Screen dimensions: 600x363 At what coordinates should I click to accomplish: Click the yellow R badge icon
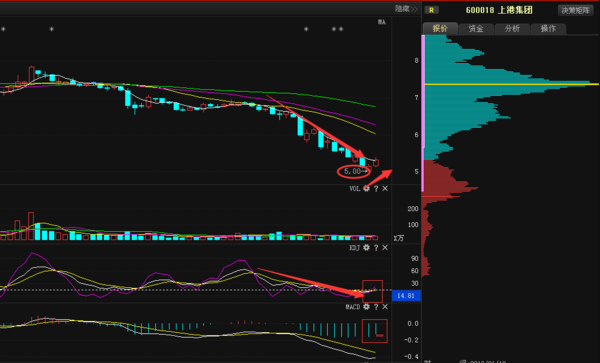pos(432,10)
